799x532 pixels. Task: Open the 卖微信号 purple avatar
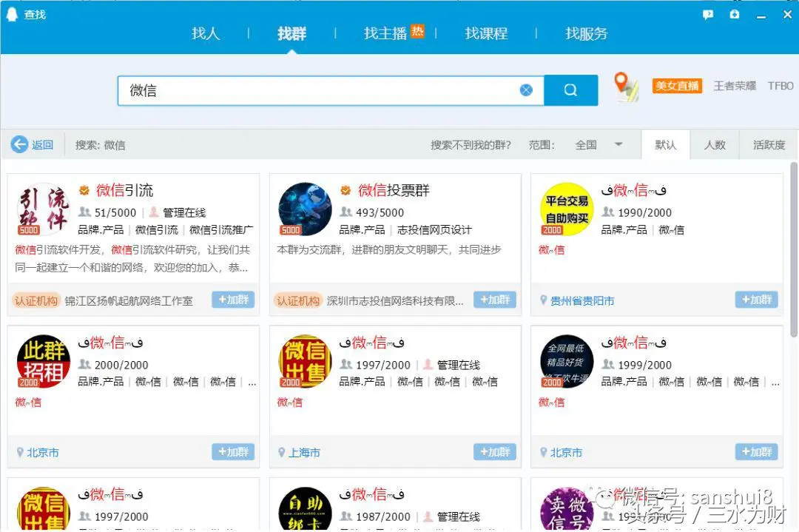coord(567,508)
